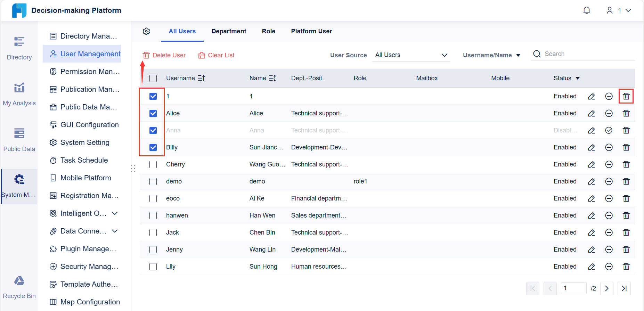Screen dimensions: 644x311
Task: Open the Platform User tab
Action: click(311, 31)
